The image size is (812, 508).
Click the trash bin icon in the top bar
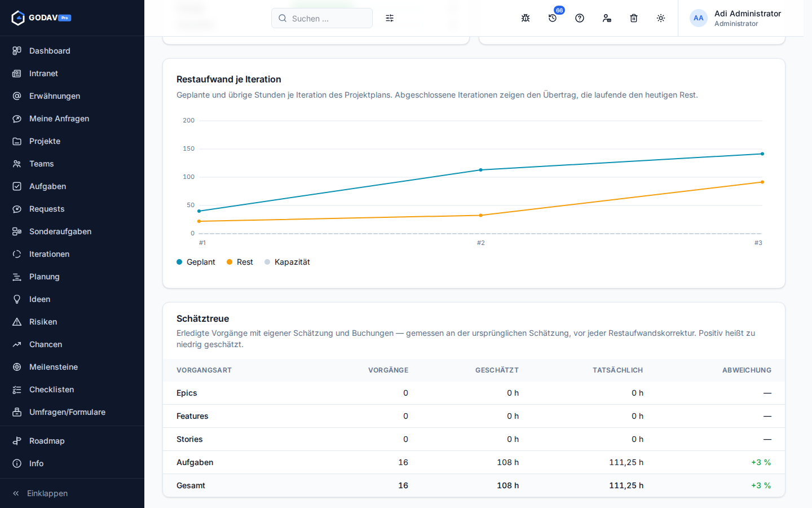click(634, 18)
